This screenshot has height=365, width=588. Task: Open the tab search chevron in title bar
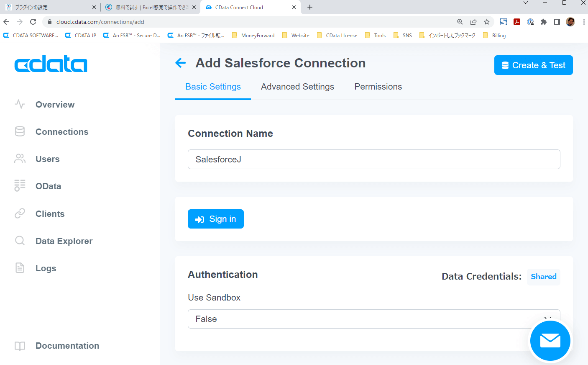526,3
